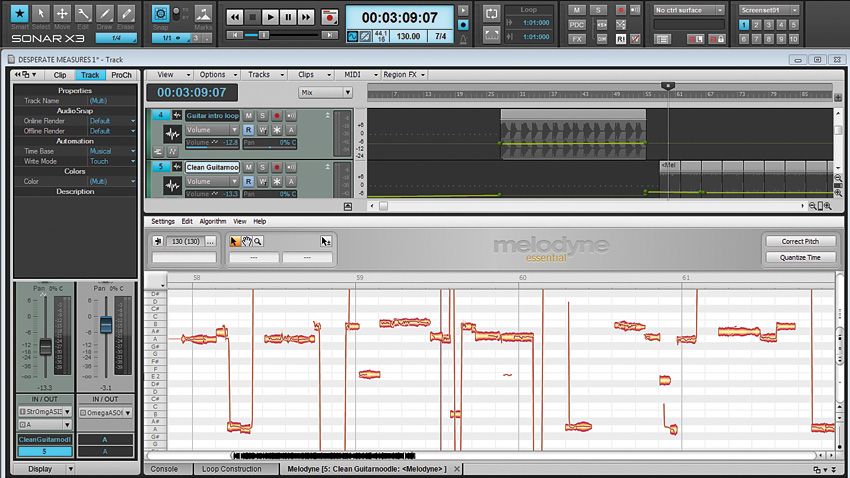Arm Clean Guitarnoodle track for recording
This screenshot has height=478, width=850.
click(x=276, y=167)
